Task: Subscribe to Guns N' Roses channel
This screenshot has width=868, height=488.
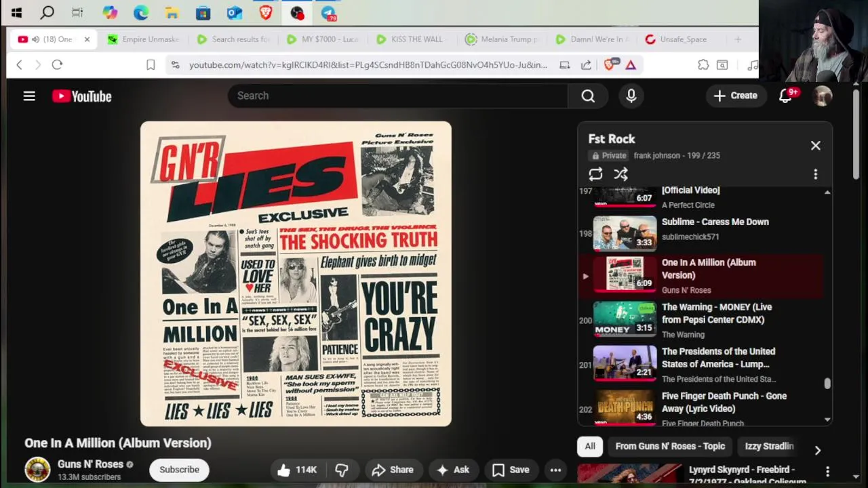Action: 179,470
